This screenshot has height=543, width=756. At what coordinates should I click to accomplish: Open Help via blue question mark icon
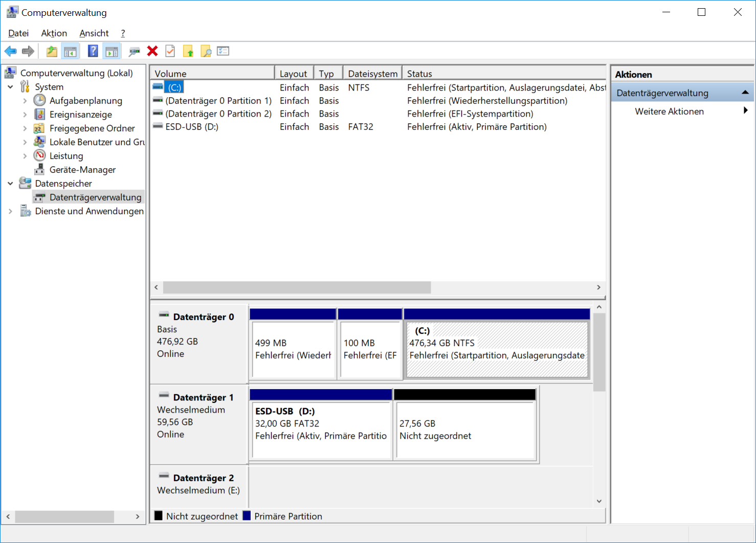point(93,51)
